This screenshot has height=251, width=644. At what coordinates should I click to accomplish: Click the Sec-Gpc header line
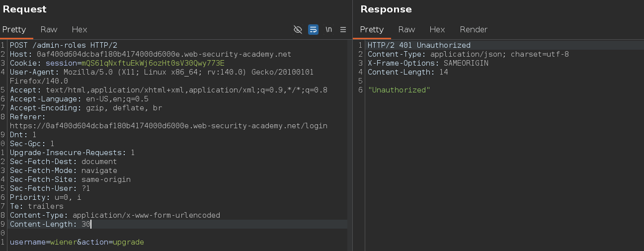tap(32, 144)
